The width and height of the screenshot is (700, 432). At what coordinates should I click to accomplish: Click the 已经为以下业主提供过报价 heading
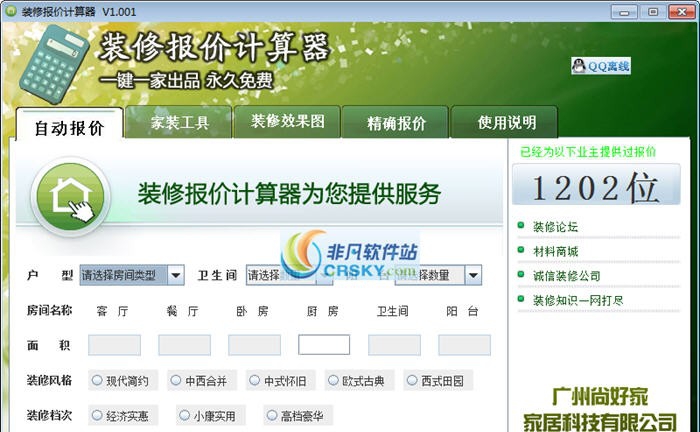(588, 152)
